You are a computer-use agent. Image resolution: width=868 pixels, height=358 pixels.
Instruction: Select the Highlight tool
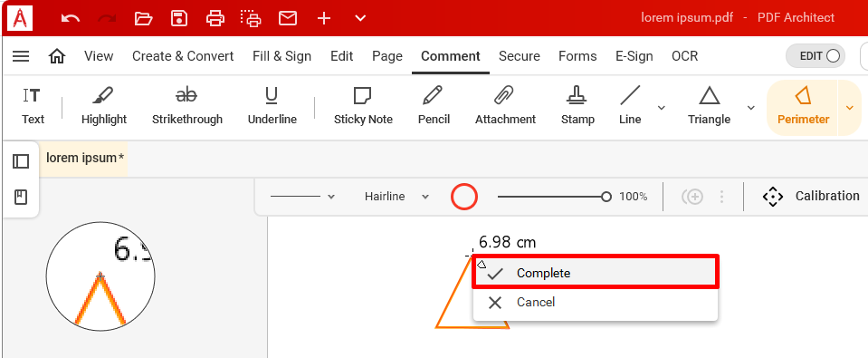pos(103,106)
